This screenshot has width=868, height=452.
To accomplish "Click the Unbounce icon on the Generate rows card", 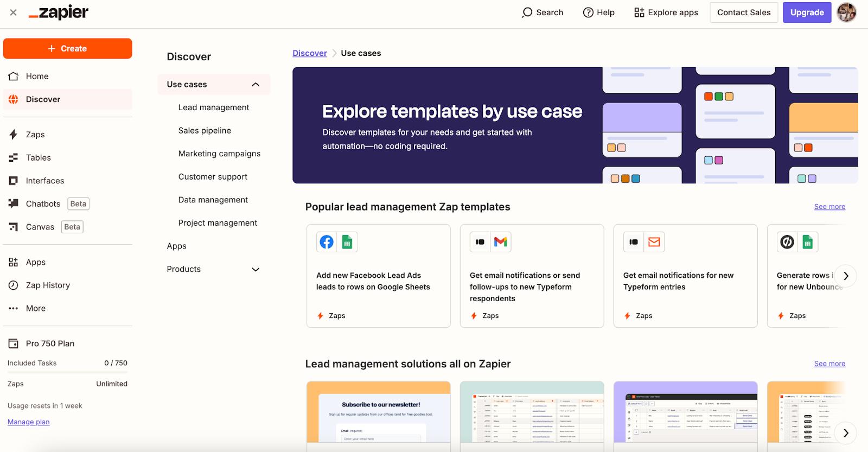I will 787,242.
